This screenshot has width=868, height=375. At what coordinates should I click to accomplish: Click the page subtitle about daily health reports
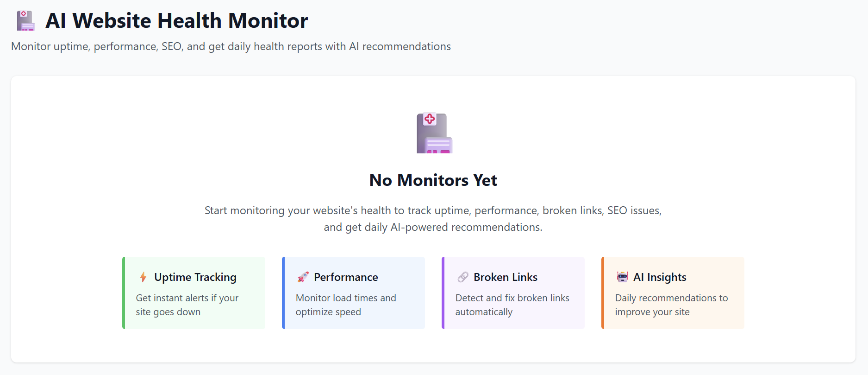coord(231,46)
